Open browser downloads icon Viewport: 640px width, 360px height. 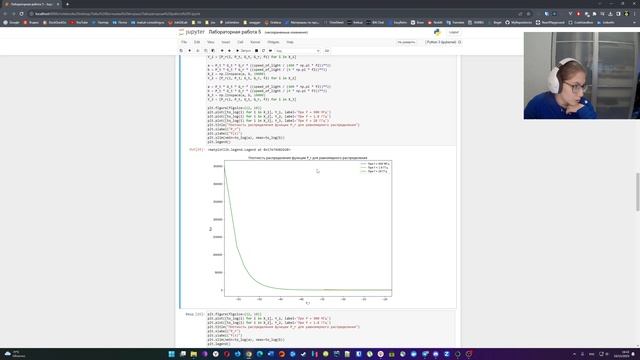(x=611, y=13)
